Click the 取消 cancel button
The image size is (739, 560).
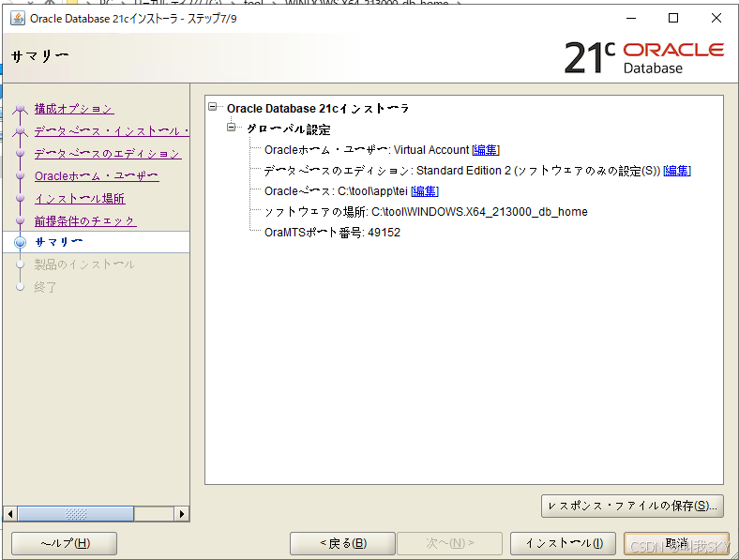pyautogui.click(x=676, y=543)
